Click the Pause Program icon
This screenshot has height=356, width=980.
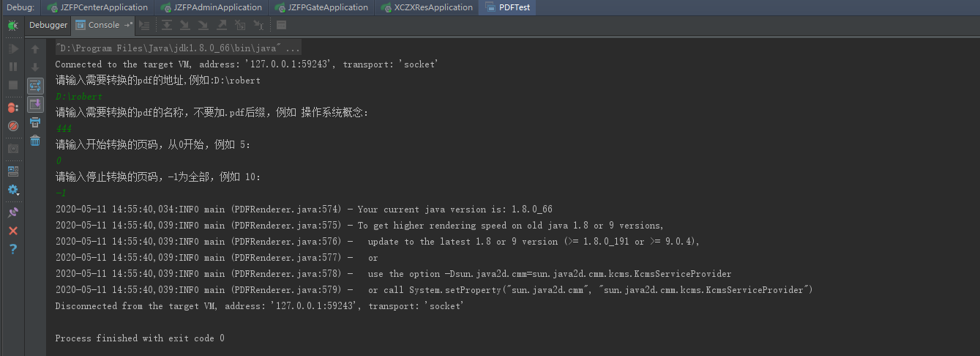(13, 67)
